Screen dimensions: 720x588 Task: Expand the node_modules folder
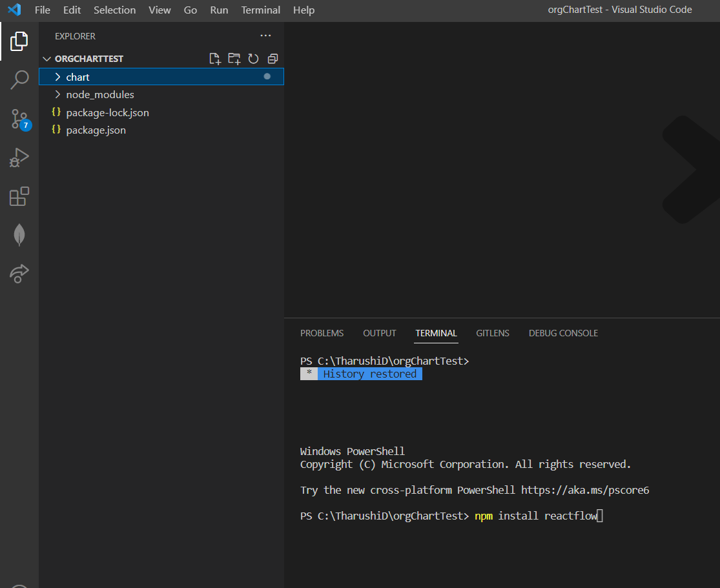click(161, 94)
